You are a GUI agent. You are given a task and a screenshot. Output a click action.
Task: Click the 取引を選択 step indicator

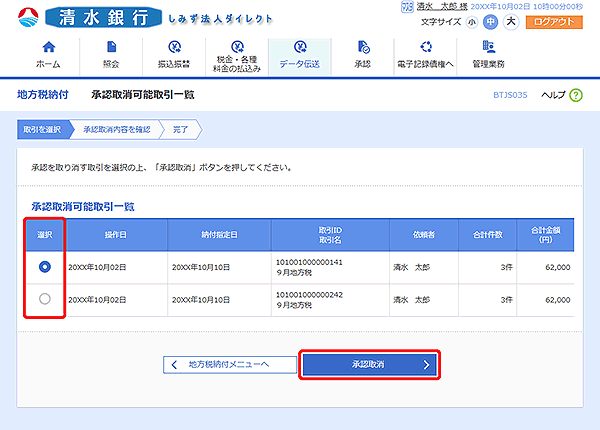click(44, 129)
